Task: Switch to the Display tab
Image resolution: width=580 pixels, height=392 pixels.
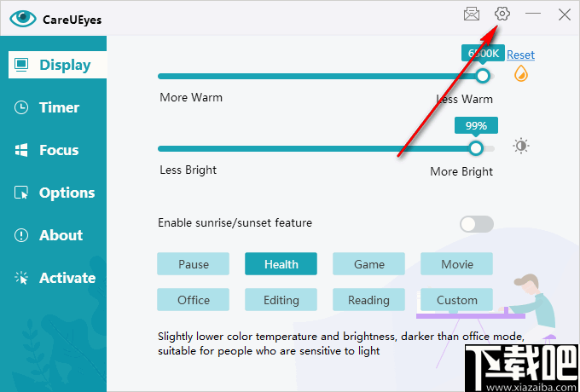Action: point(57,65)
